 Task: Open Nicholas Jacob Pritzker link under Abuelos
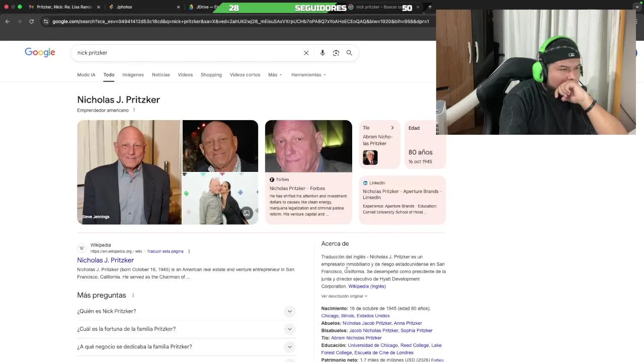[367, 323]
